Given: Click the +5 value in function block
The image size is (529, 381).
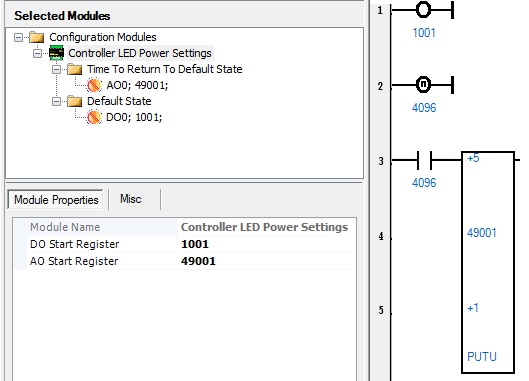Looking at the screenshot, I should [x=473, y=158].
